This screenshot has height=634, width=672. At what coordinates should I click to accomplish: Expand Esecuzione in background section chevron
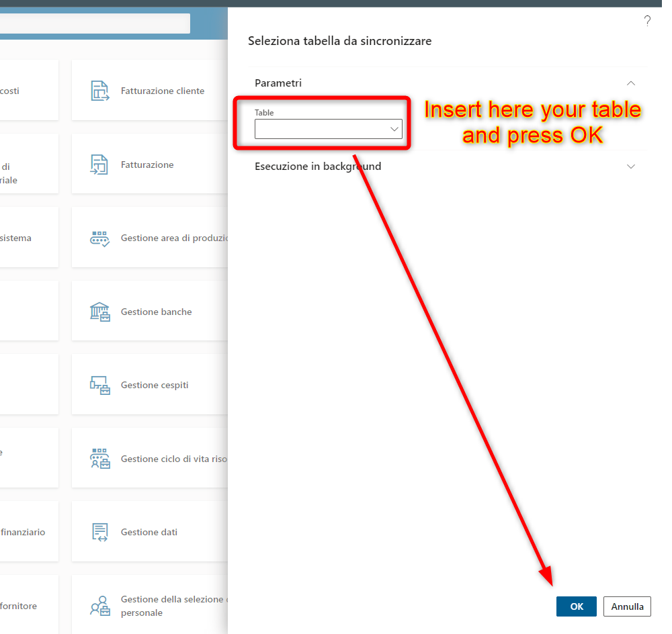pyautogui.click(x=630, y=167)
